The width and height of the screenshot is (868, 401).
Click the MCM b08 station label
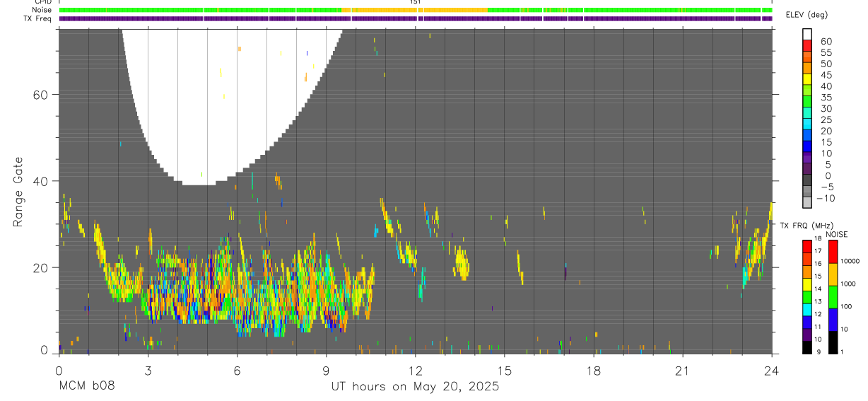pos(86,387)
